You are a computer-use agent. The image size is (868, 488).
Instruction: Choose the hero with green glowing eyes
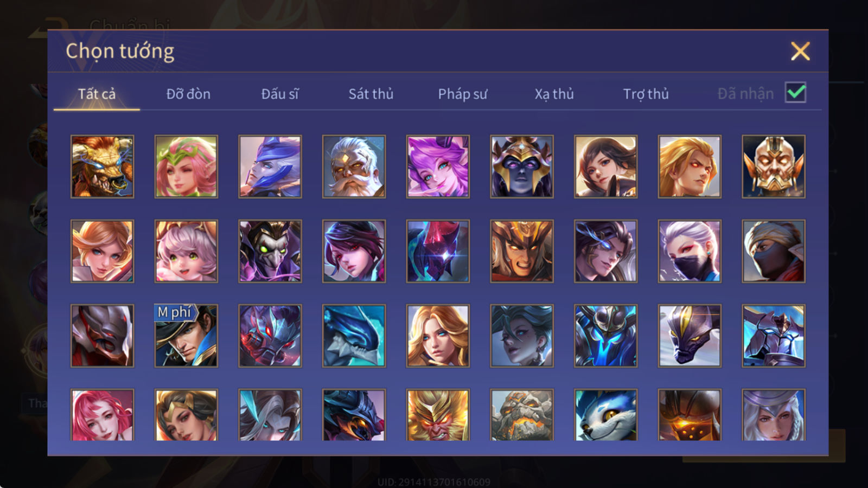point(270,251)
